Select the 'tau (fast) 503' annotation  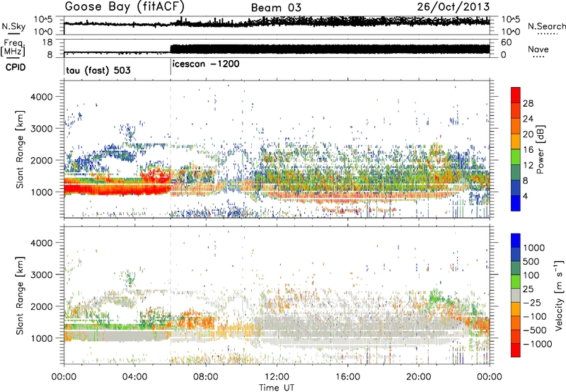click(98, 70)
